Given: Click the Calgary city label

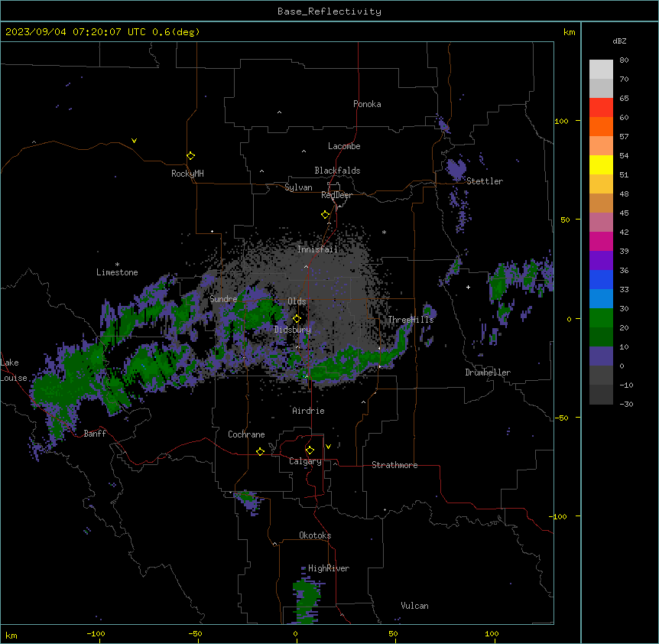Looking at the screenshot, I should coord(305,461).
